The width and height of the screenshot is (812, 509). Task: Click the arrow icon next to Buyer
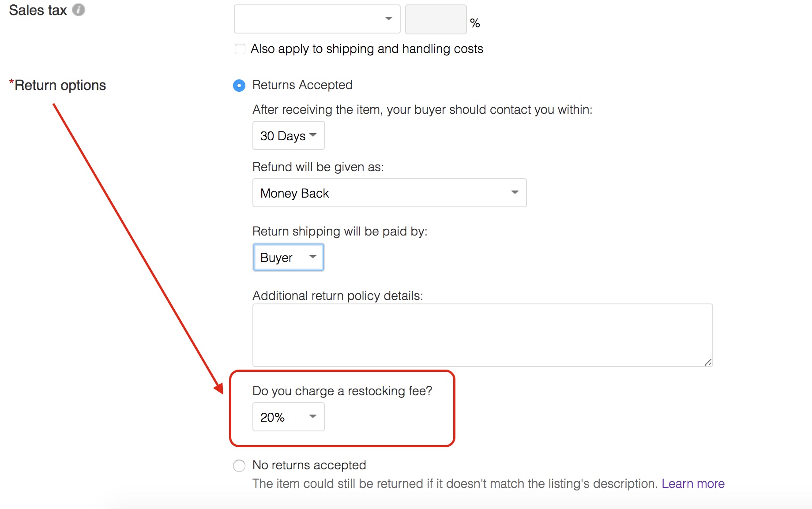313,257
